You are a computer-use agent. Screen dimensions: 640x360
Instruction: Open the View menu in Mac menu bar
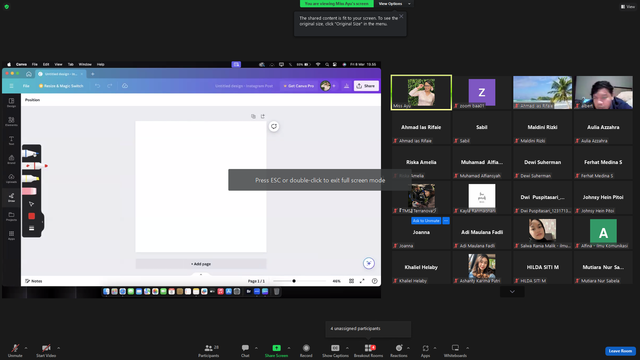[58, 64]
